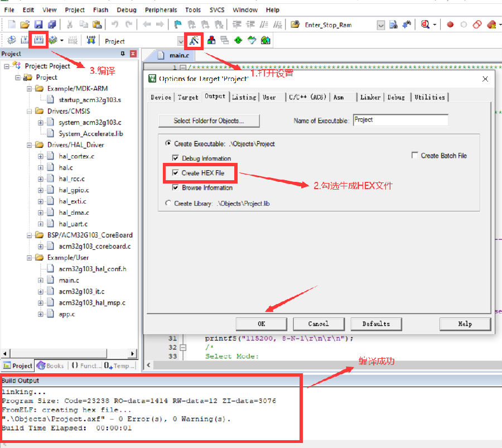Collapse the Drivers/HAL_Driver folder group
Screen dimensions: 502x448
coord(30,145)
